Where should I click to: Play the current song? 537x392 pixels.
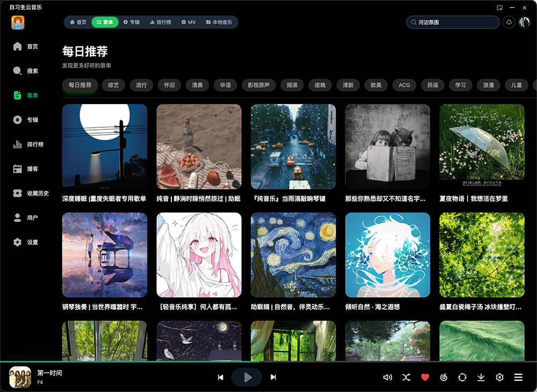pos(247,378)
